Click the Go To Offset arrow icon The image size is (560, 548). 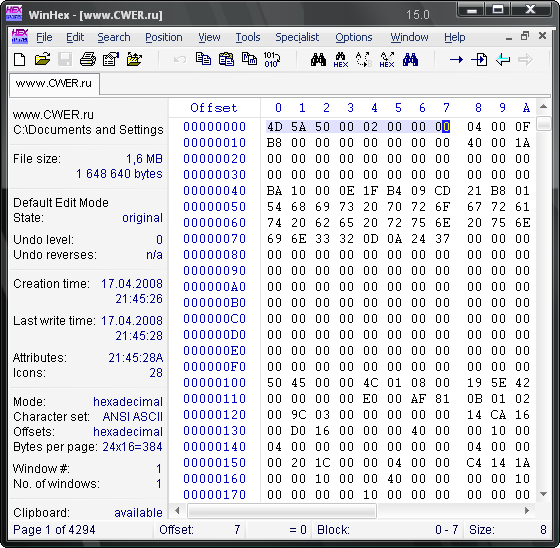(456, 60)
